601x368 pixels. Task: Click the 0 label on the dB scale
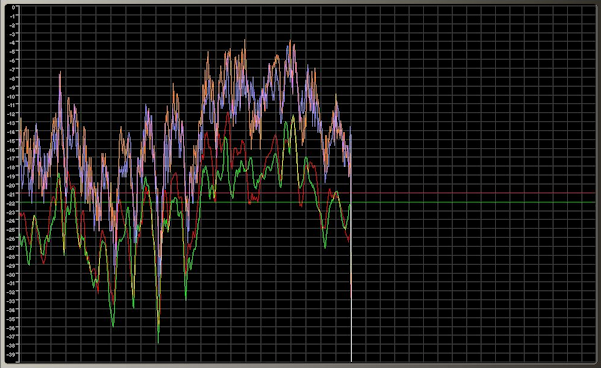pyautogui.click(x=13, y=7)
